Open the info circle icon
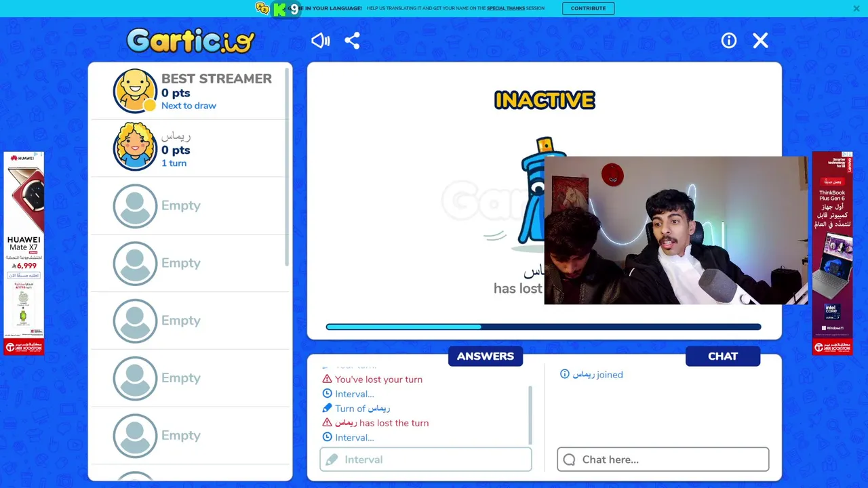This screenshot has height=488, width=868. click(x=729, y=41)
